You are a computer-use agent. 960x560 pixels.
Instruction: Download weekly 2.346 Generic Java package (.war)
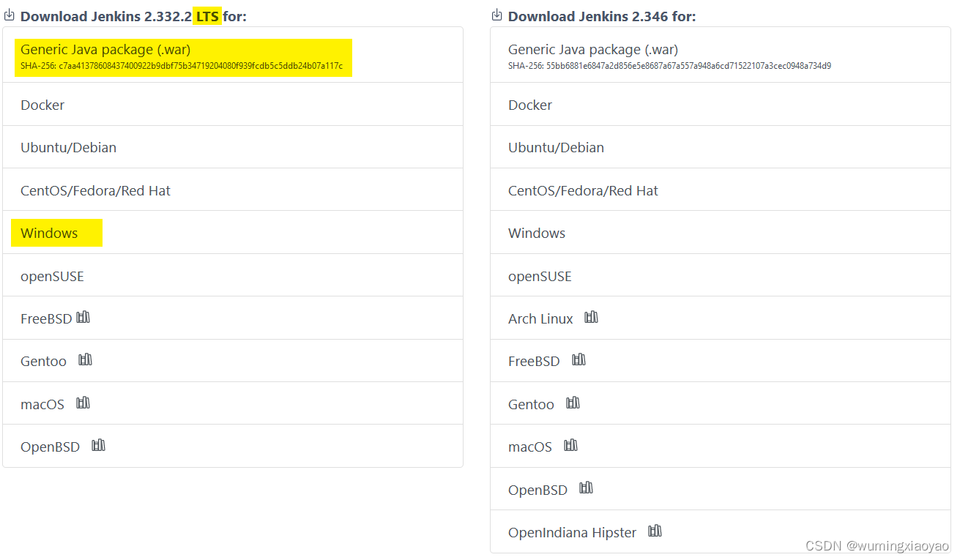pos(721,55)
